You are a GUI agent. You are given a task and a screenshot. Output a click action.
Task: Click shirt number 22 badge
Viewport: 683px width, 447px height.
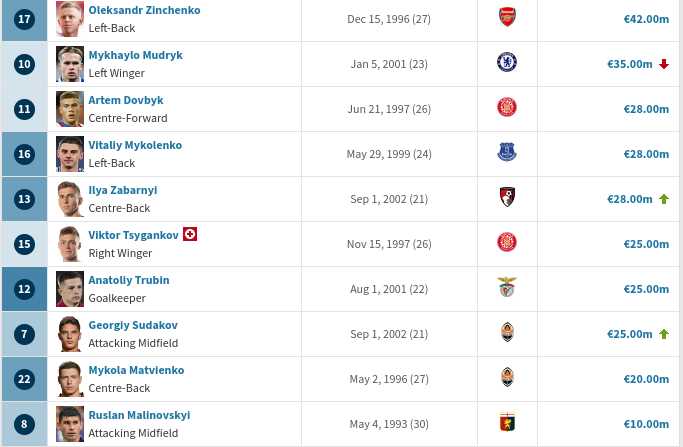pyautogui.click(x=24, y=379)
